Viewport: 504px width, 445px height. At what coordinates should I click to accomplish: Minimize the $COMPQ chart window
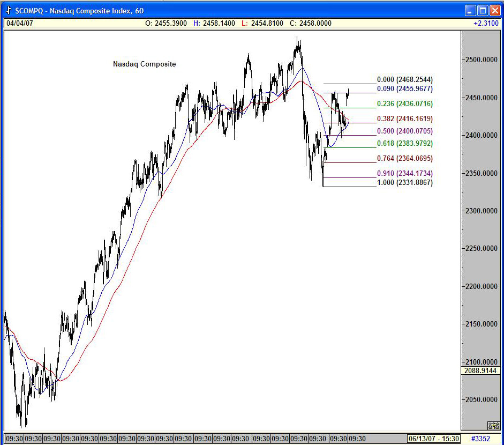pos(470,11)
